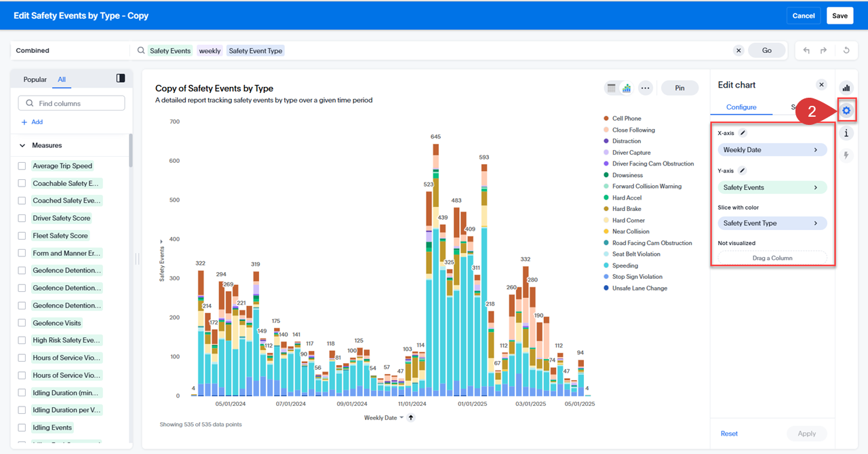Enable the Driver Safety Score checkbox
The width and height of the screenshot is (868, 454).
click(22, 218)
